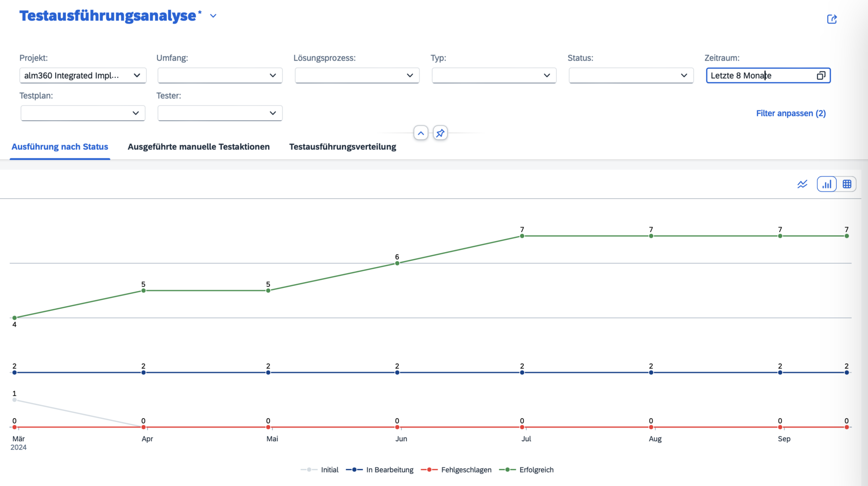Toggle the Fehlgeschlagen legend entry
Screen dimensions: 868x486
click(x=457, y=470)
